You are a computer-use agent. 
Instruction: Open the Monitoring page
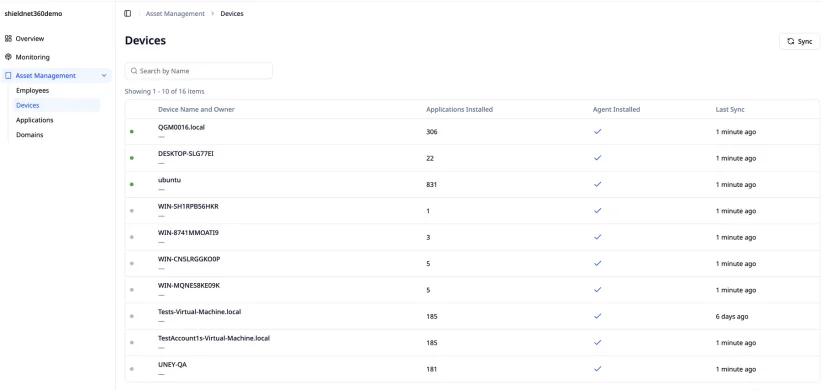33,57
